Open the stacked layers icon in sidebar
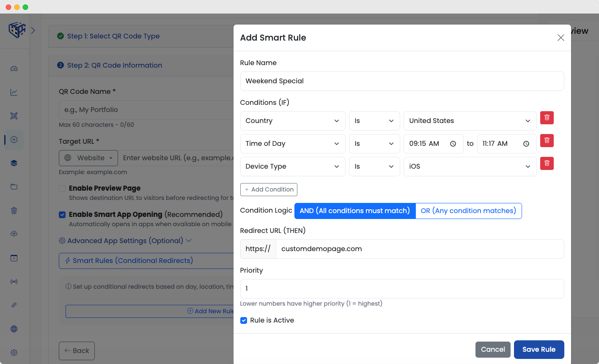Viewport: 599px width, 364px height. click(x=14, y=163)
